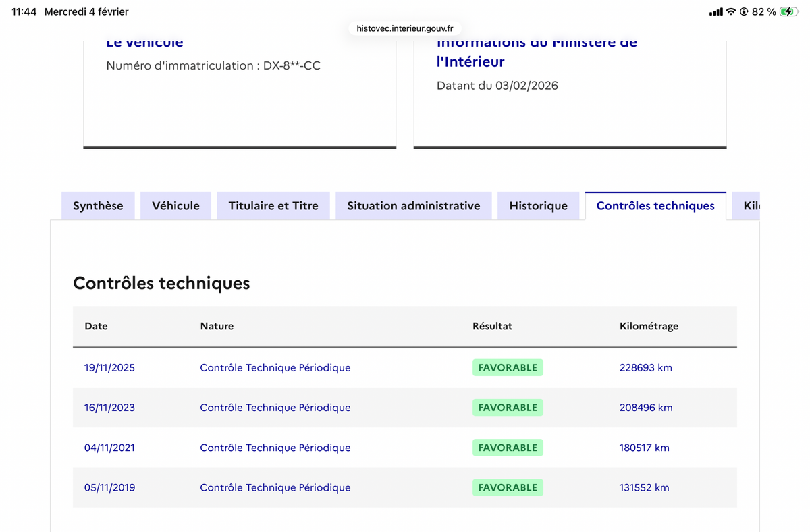The image size is (810, 532).
Task: Tap the orientation lock status icon
Action: 745,11
